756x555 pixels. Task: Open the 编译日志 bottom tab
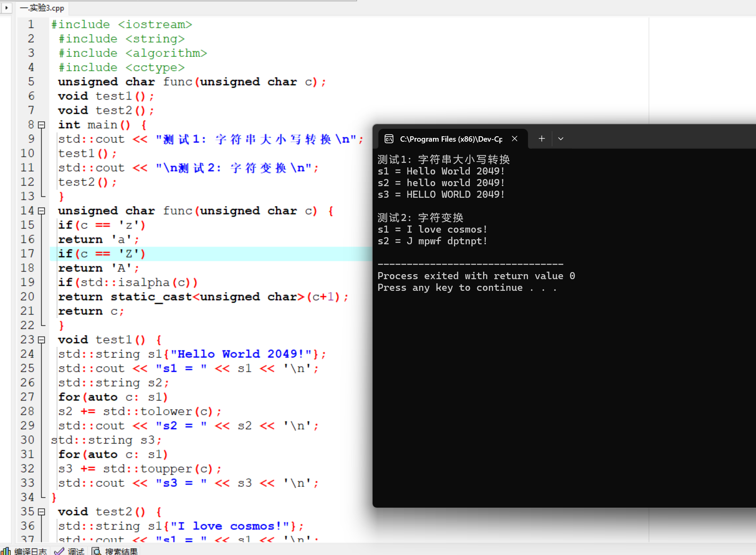tap(25, 551)
